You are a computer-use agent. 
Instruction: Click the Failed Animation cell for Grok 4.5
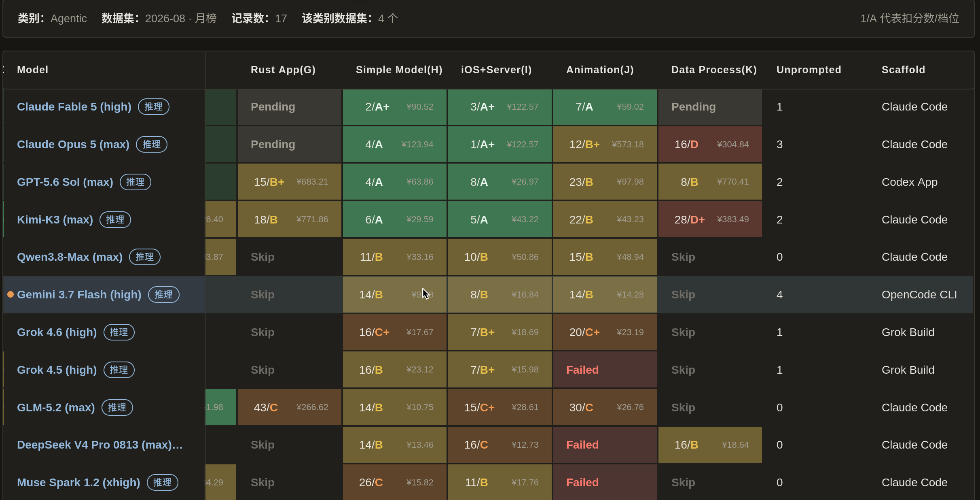click(605, 370)
